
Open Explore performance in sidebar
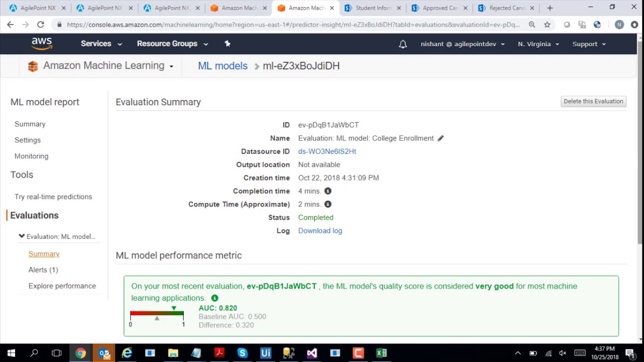tap(62, 286)
